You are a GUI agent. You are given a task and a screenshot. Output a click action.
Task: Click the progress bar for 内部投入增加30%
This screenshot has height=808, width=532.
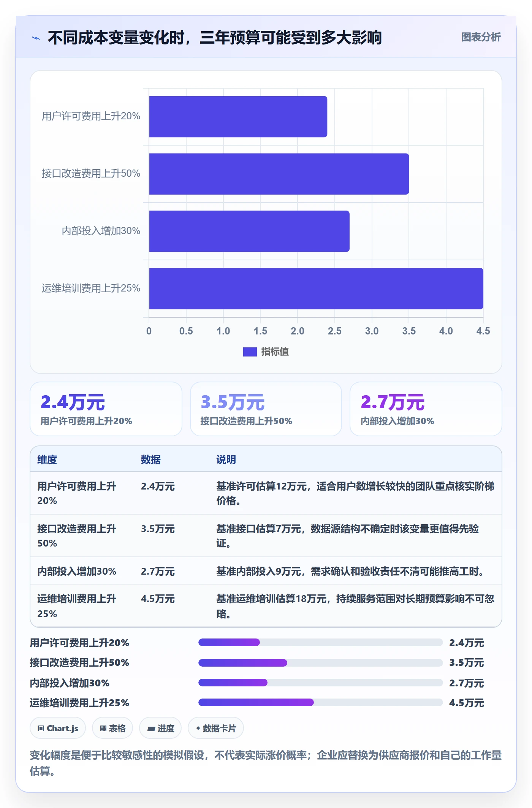tap(320, 683)
